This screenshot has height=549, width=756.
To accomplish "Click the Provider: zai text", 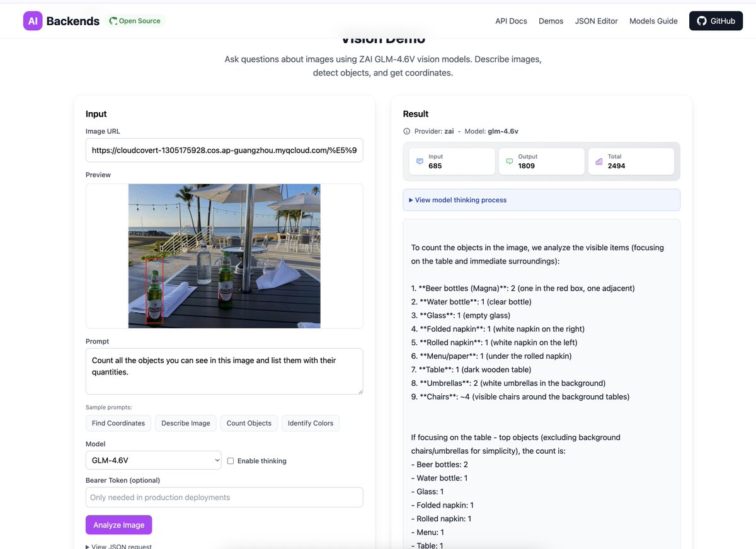I will [434, 131].
